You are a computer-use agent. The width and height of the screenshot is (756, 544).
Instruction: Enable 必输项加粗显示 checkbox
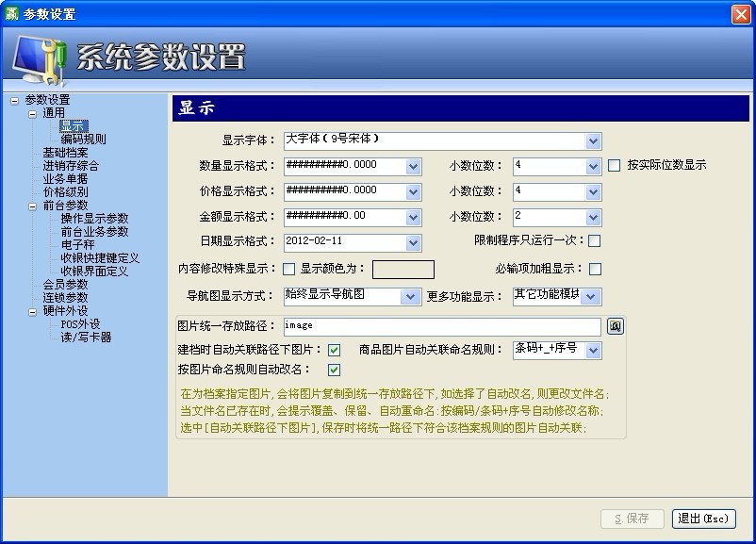(x=596, y=269)
